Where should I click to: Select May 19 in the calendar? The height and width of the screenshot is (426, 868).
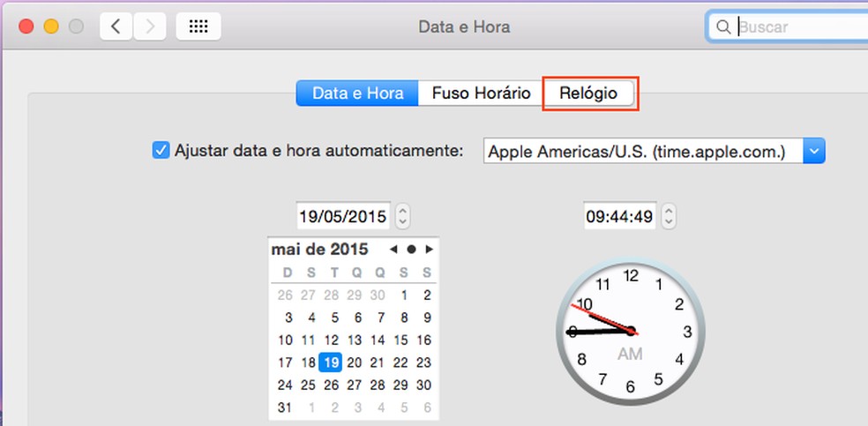coord(331,362)
